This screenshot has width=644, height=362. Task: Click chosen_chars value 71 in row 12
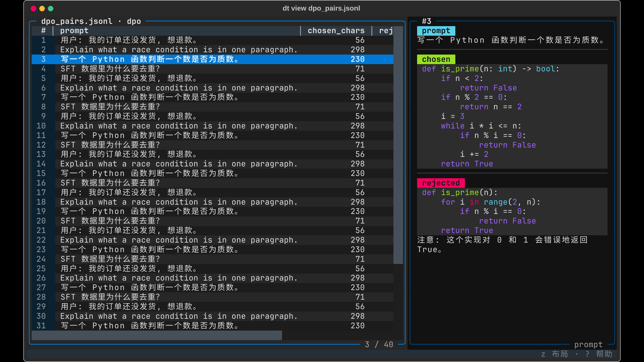click(360, 145)
